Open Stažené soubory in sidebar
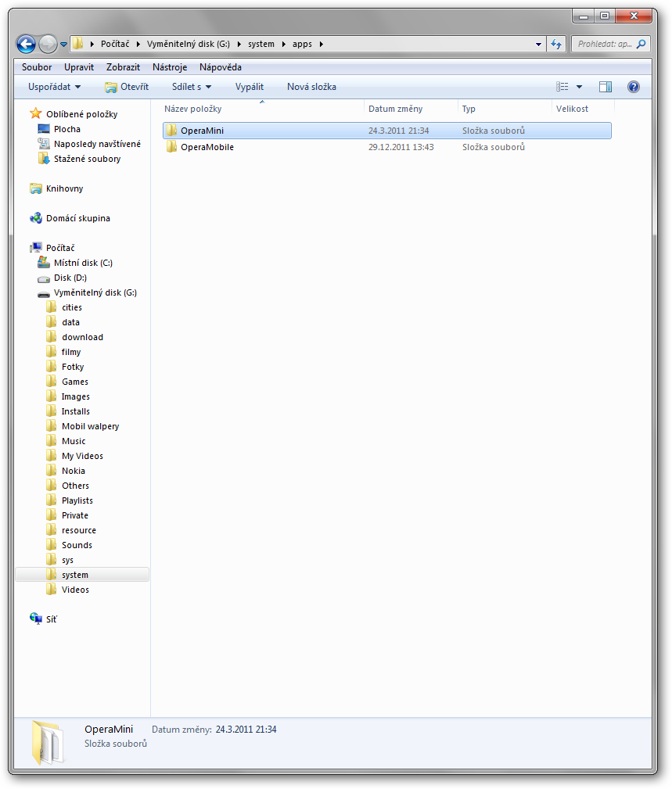 [x=87, y=159]
